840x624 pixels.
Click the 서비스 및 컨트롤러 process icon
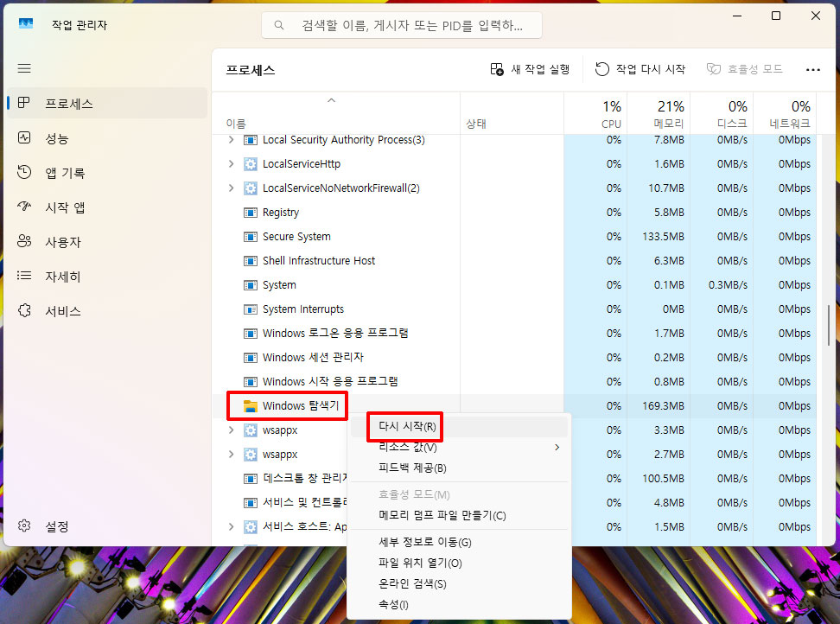point(250,502)
